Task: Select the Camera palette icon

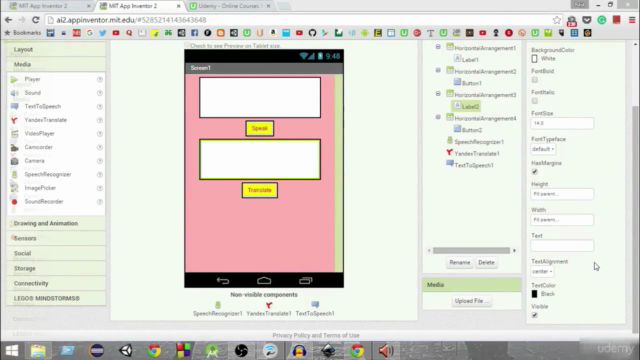Action: 14,161
